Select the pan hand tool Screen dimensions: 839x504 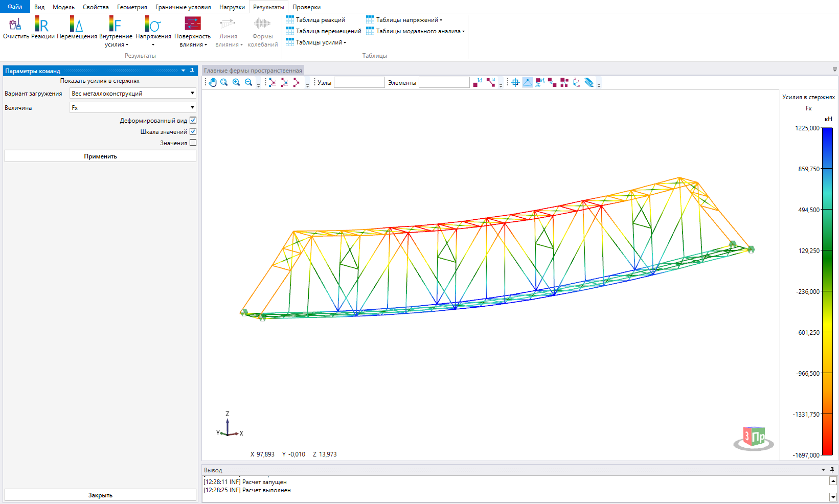pos(213,82)
